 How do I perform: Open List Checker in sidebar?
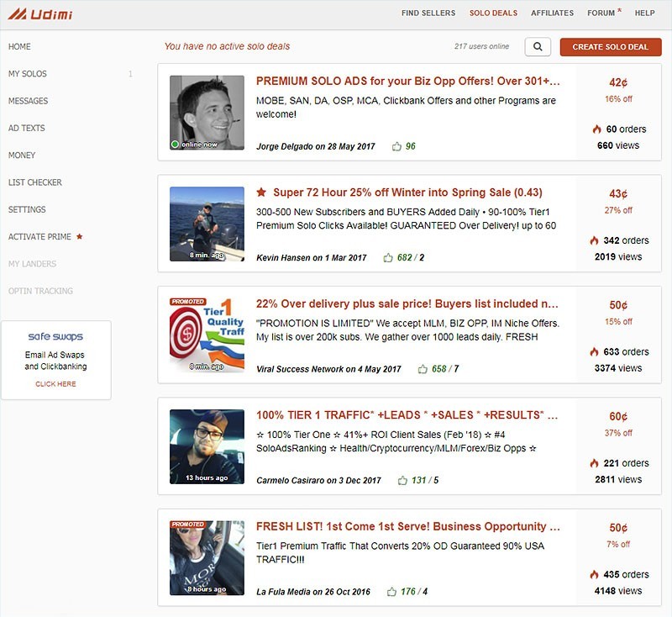[x=34, y=182]
